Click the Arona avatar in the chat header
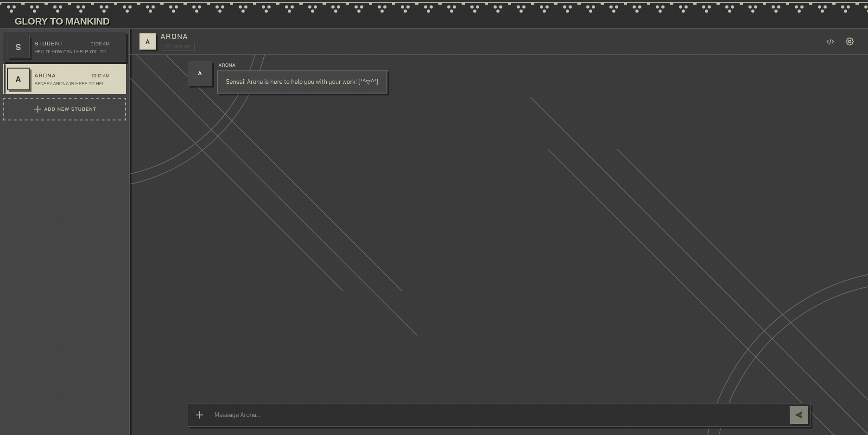Screen dimensions: 868x435 pyautogui.click(x=148, y=42)
